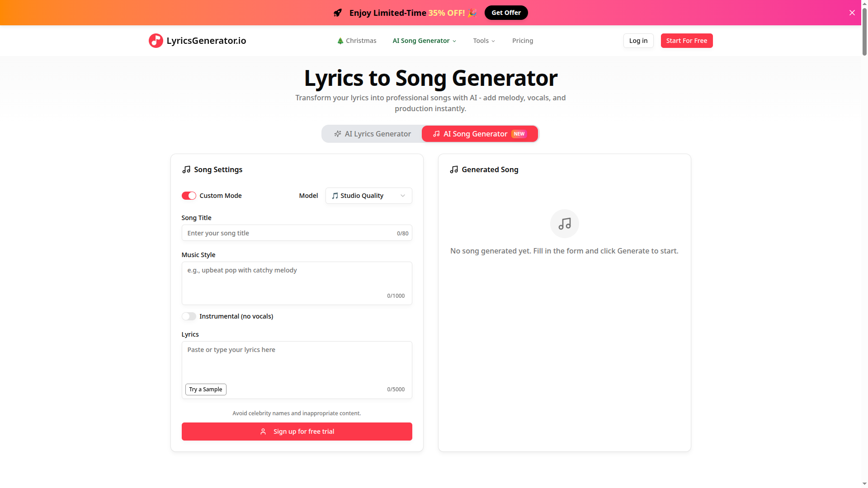Viewport: 868px width, 488px height.
Task: Enable Instrumental (no vocals)
Action: point(189,316)
